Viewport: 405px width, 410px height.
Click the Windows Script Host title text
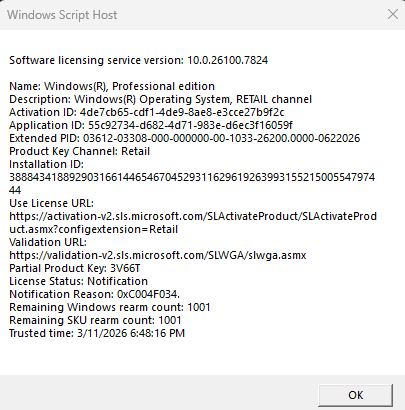point(62,15)
